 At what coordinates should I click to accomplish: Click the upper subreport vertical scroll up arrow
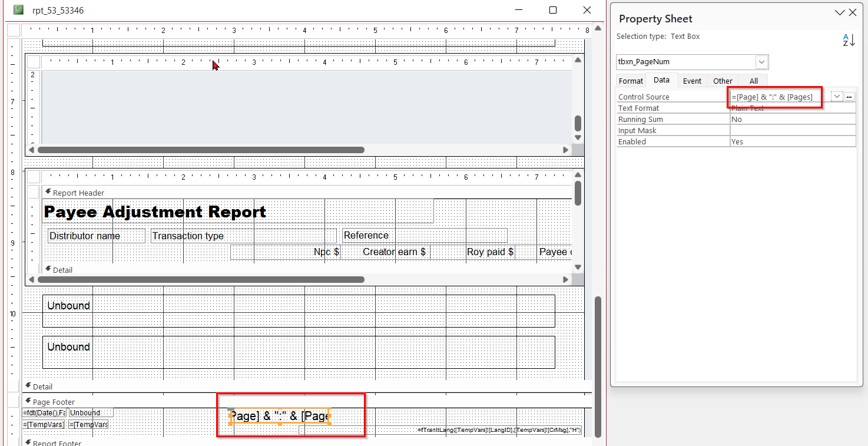click(578, 60)
